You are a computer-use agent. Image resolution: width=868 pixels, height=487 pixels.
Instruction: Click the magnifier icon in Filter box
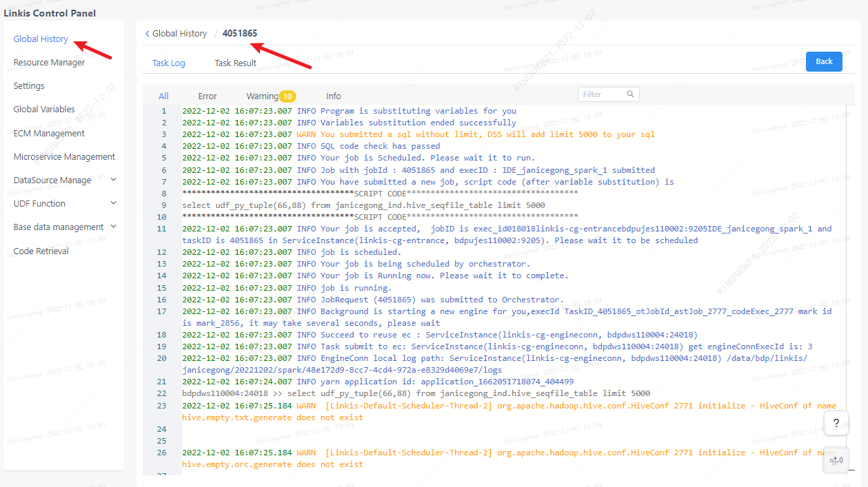click(630, 94)
